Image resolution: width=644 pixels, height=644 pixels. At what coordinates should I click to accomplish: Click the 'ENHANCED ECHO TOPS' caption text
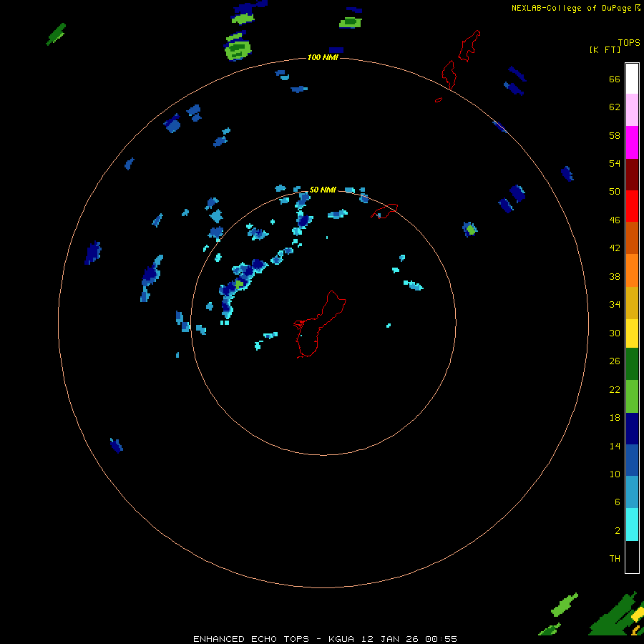251,639
